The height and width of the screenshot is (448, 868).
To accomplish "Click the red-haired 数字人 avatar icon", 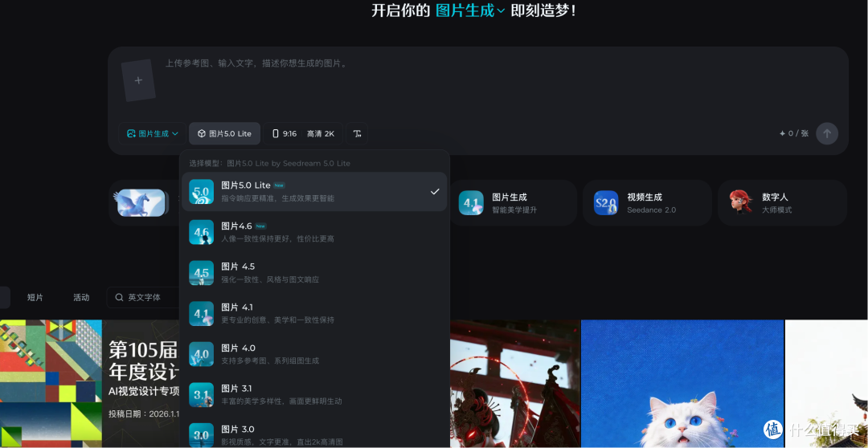I will 741,202.
